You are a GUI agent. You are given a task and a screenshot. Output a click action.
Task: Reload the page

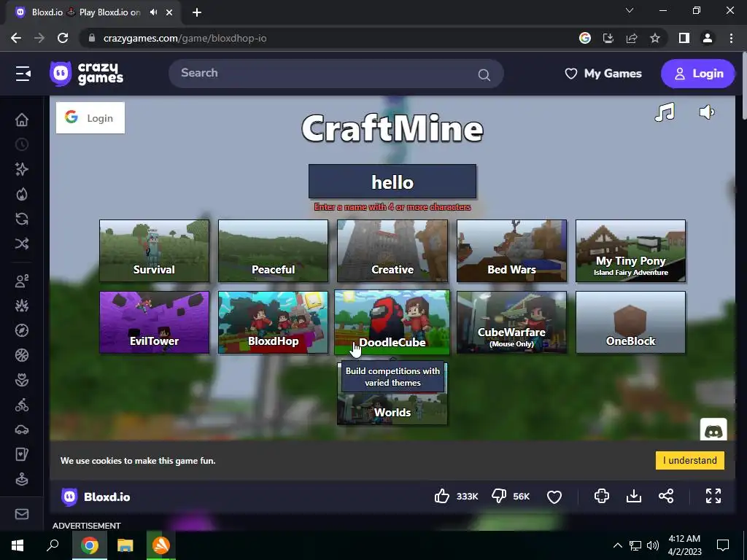pyautogui.click(x=63, y=38)
